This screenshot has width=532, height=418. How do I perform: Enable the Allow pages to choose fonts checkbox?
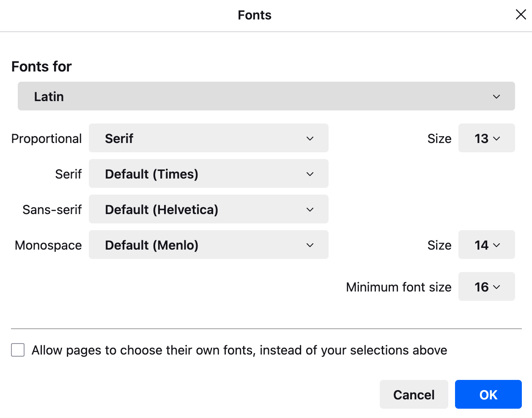click(x=18, y=350)
